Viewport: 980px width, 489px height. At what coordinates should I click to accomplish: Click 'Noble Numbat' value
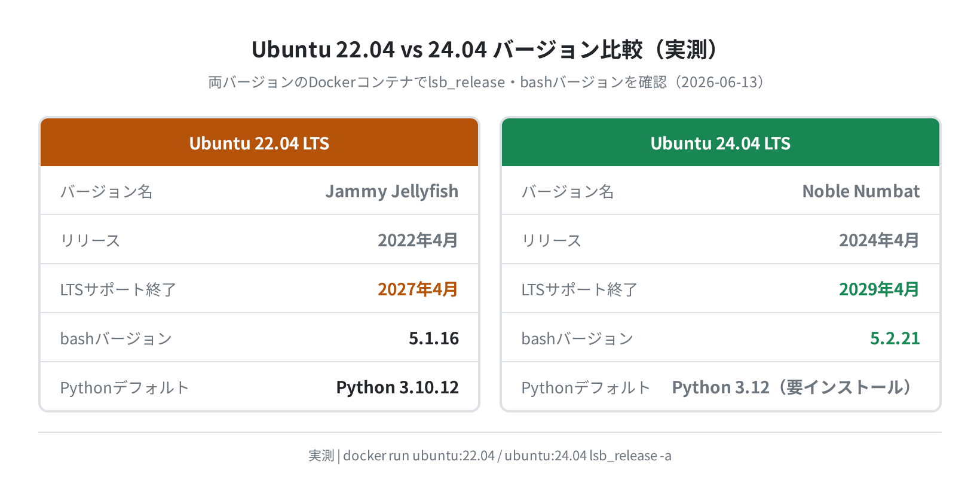click(861, 191)
